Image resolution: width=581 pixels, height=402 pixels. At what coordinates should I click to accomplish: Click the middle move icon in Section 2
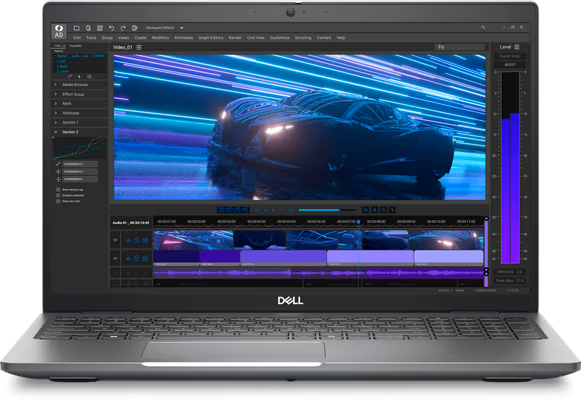click(58, 172)
